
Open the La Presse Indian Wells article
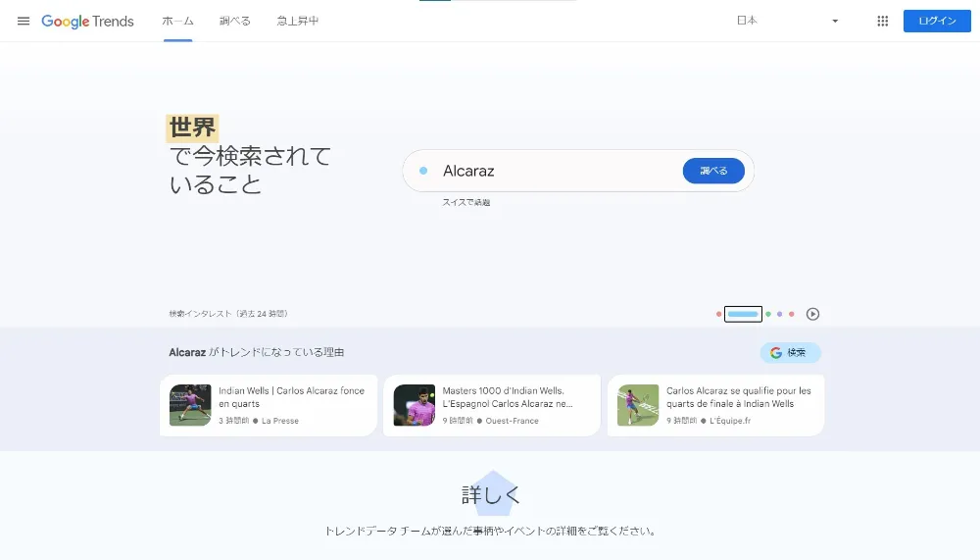pyautogui.click(x=269, y=405)
